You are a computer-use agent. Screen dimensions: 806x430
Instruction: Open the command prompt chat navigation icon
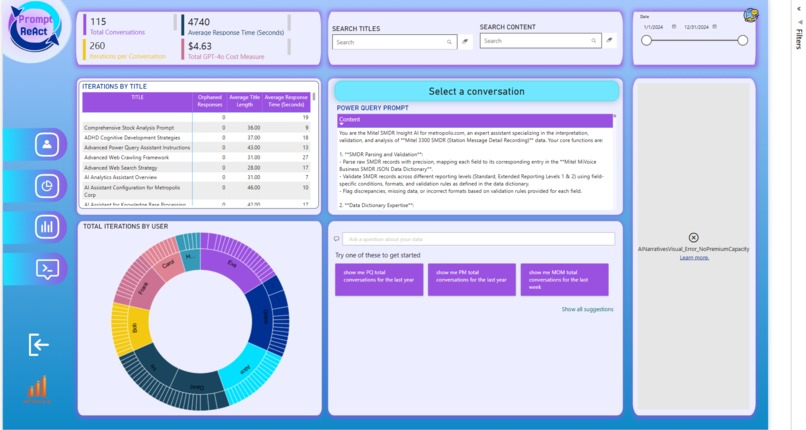[x=47, y=269]
